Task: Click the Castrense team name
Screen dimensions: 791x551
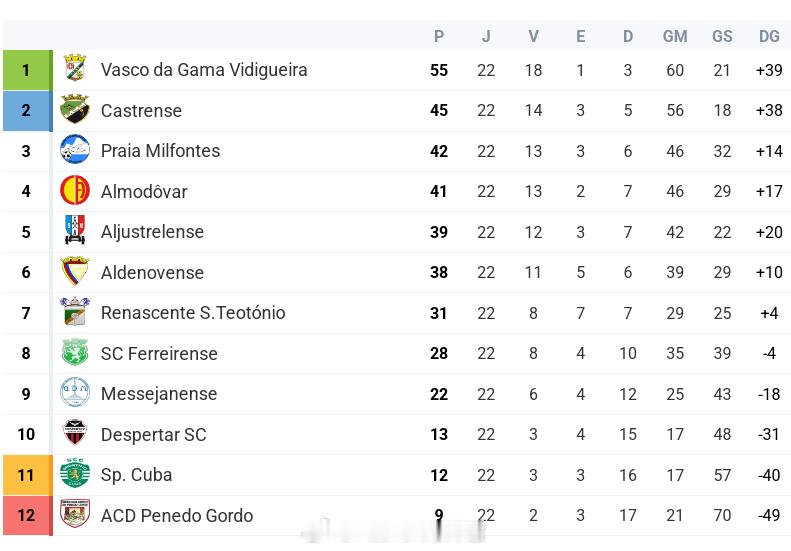Action: click(x=141, y=111)
